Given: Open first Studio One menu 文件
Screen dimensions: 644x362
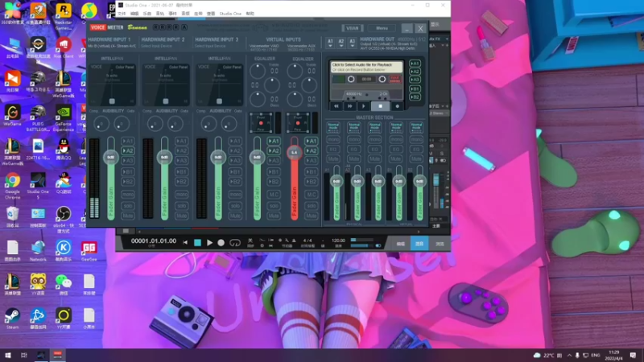Looking at the screenshot, I should point(122,14).
